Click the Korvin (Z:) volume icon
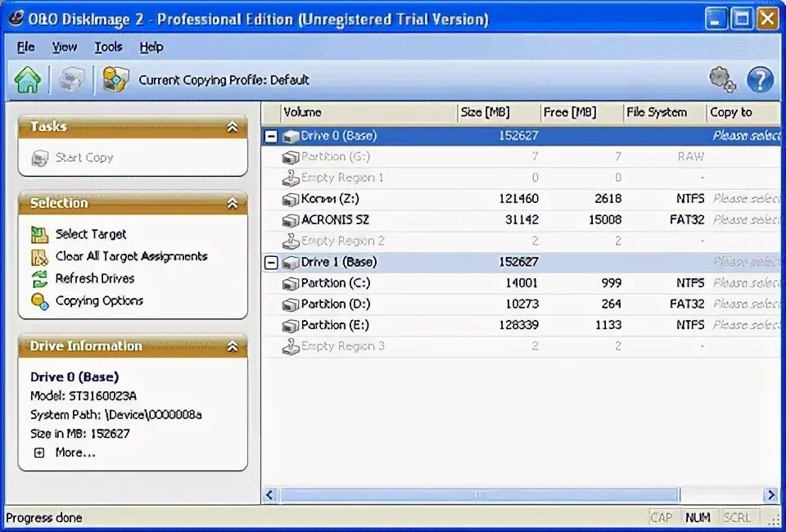 [291, 200]
